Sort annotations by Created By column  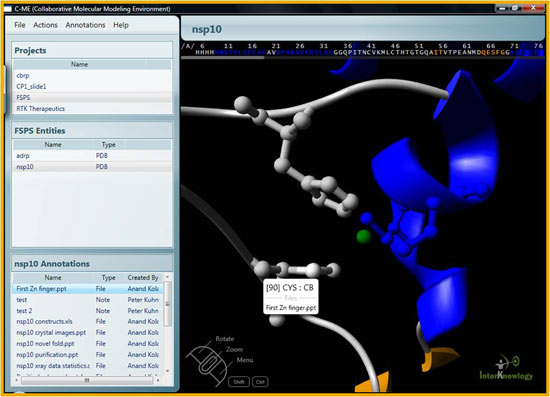143,277
